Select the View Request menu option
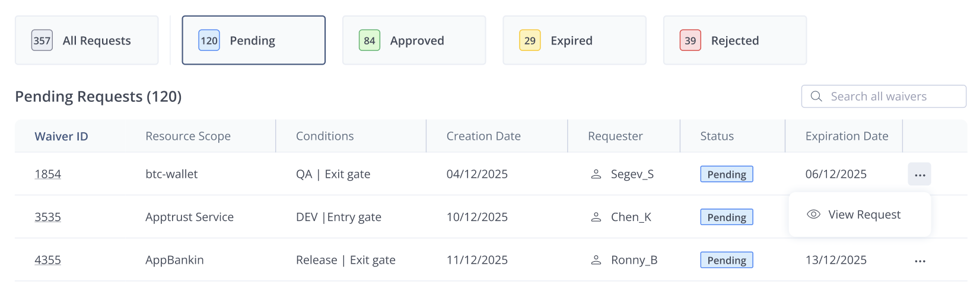Screen dimensions: 980x282 [864, 214]
